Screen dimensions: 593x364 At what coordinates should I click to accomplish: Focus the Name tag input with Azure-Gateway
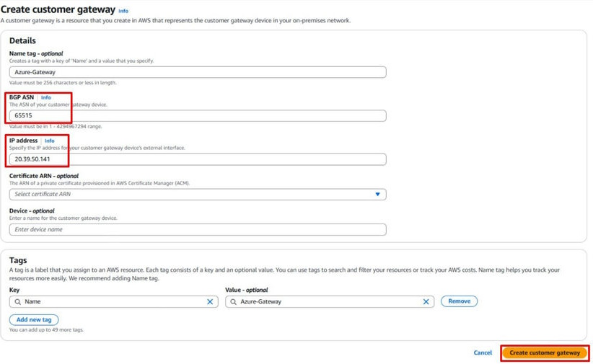(197, 72)
